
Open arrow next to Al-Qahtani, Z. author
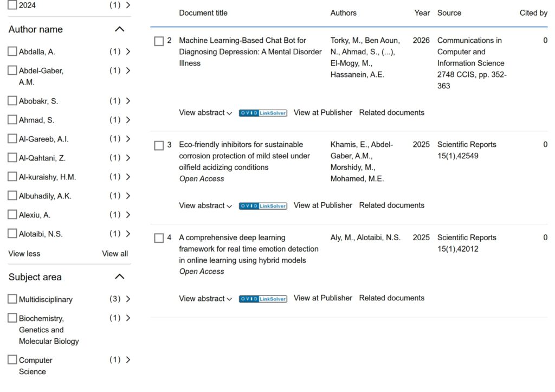click(128, 158)
